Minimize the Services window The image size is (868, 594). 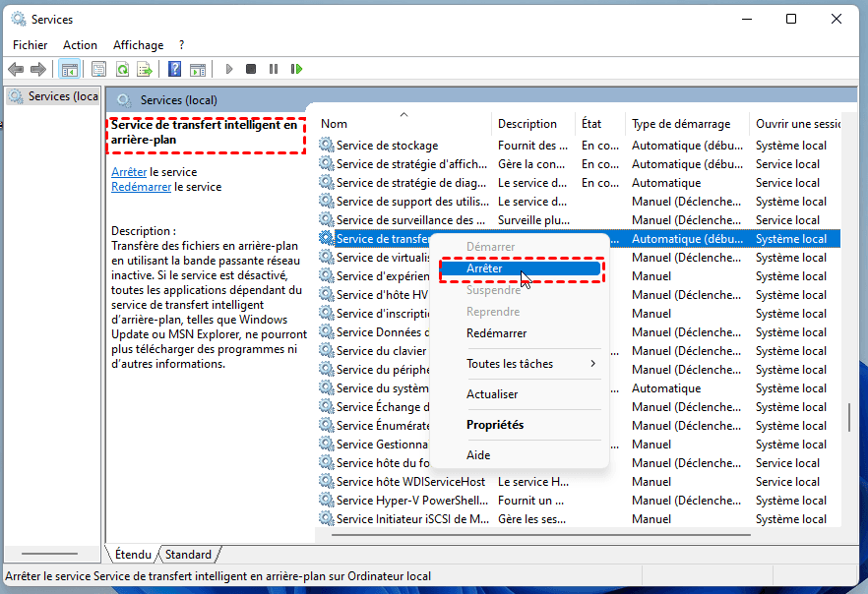(747, 20)
